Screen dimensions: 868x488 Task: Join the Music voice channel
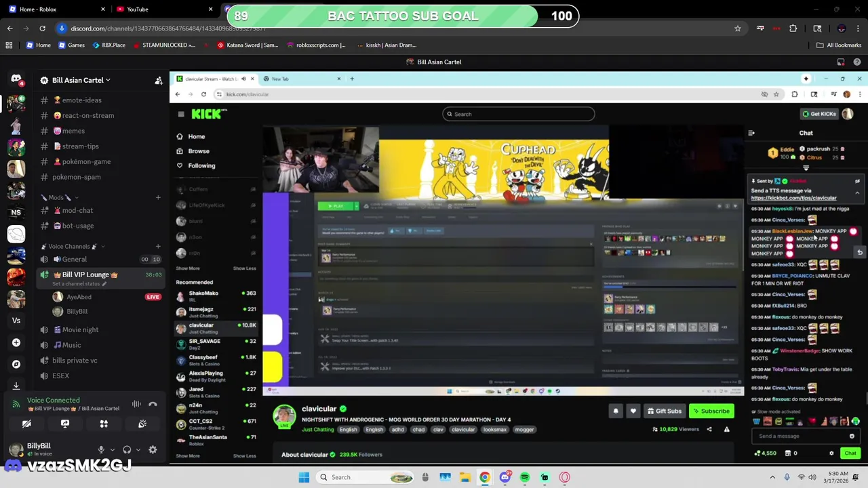pyautogui.click(x=100, y=345)
